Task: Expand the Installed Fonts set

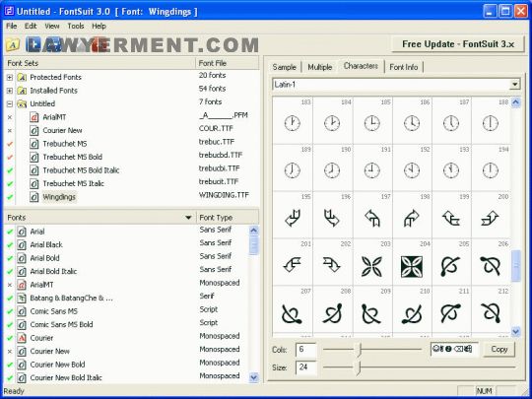Action: pos(10,91)
